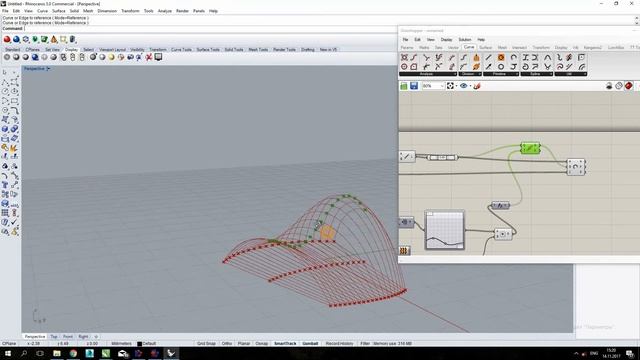Click the green selected component on canvas
The width and height of the screenshot is (640, 360).
(x=531, y=148)
